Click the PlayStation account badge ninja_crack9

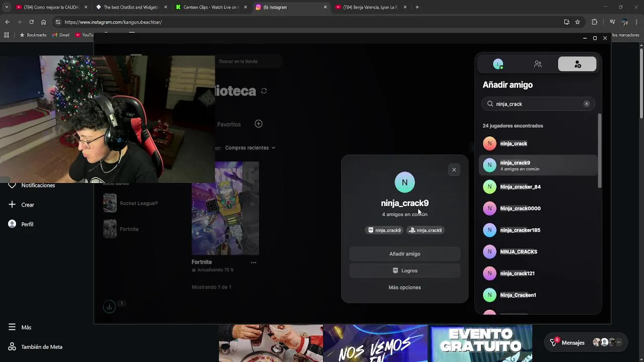[426, 230]
